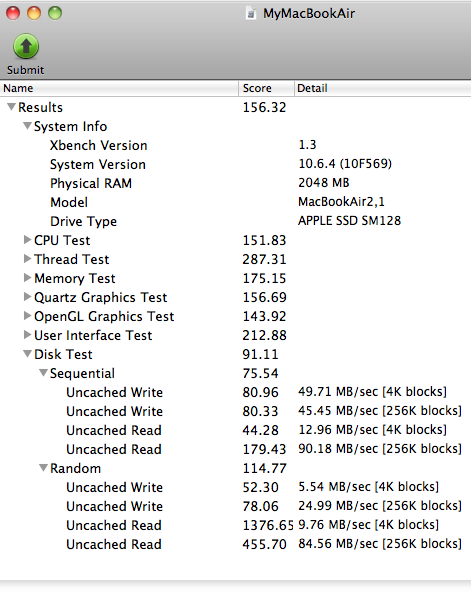Click the CPU Test score 151.83
This screenshot has width=471, height=592.
(264, 240)
